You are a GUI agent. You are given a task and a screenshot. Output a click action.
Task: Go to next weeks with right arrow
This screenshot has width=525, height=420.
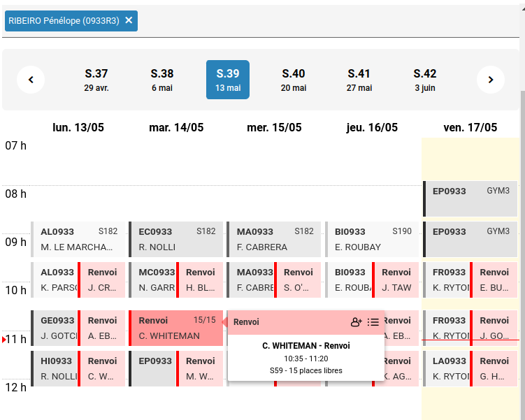pos(491,80)
